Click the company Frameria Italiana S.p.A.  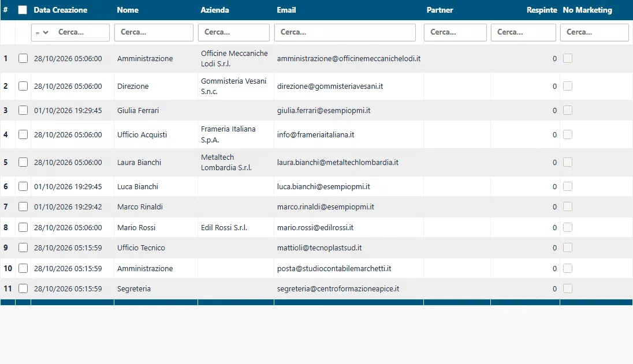point(228,134)
